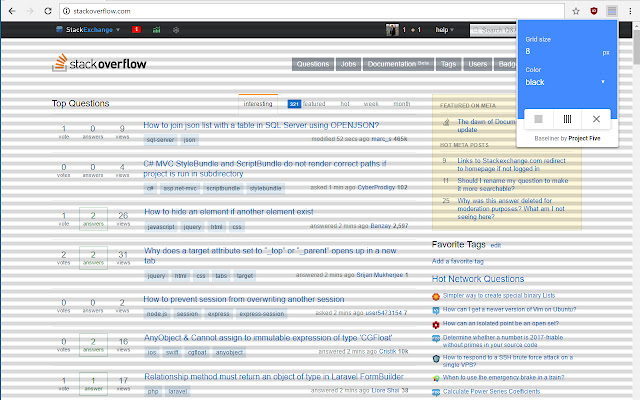This screenshot has height=400, width=640.
Task: Open the StackExchange dropdown menu
Action: (88, 30)
